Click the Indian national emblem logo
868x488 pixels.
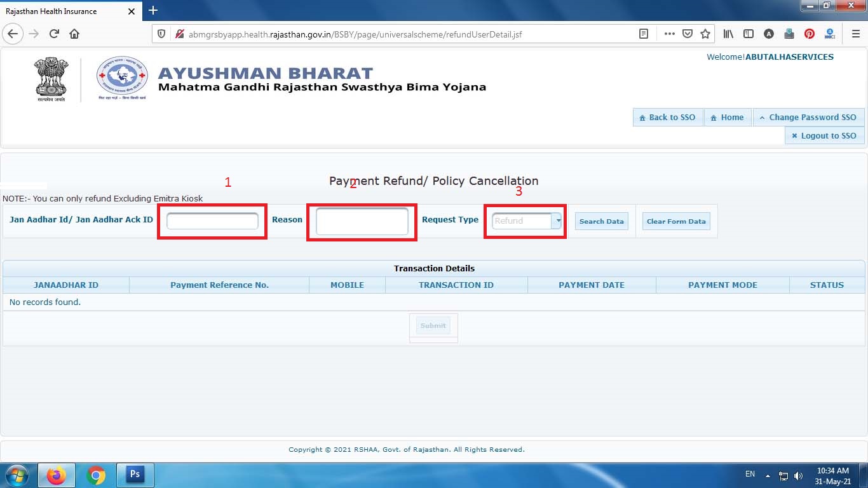click(x=52, y=79)
